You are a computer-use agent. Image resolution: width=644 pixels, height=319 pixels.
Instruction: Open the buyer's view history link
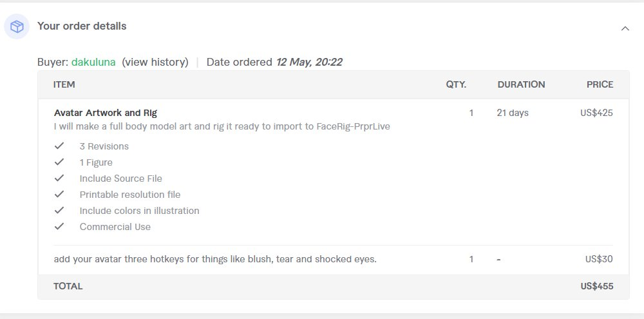click(x=155, y=62)
